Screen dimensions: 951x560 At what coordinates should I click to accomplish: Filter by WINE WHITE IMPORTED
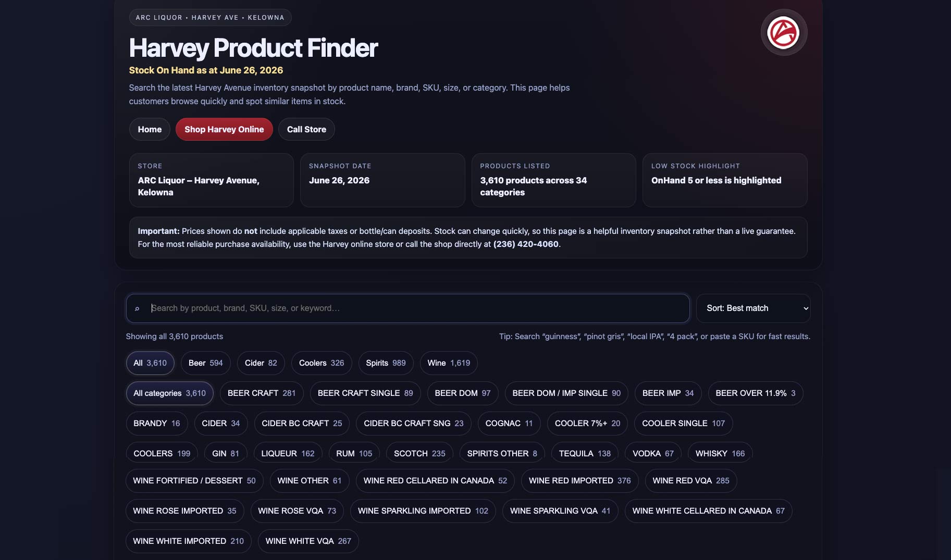[189, 541]
